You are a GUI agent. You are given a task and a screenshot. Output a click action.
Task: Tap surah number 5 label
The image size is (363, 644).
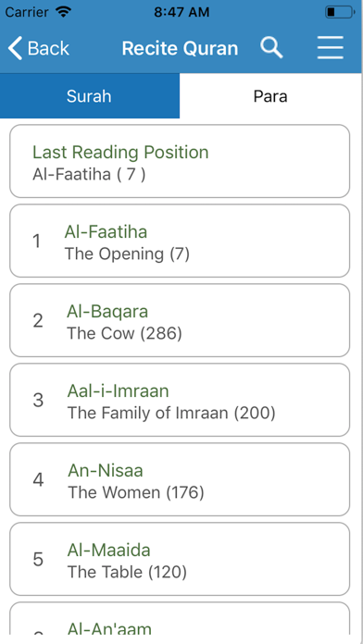tap(38, 559)
